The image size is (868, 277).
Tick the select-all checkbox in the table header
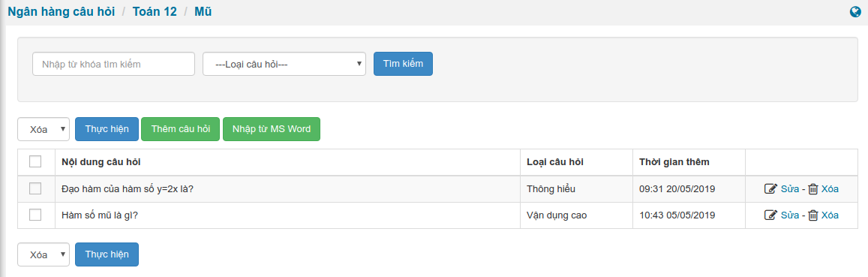(35, 161)
